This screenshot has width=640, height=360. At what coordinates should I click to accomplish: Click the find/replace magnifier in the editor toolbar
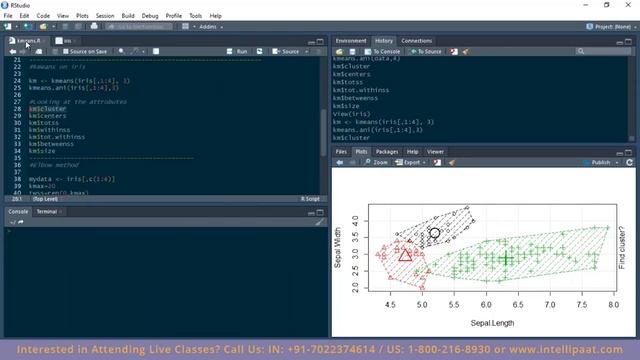121,51
